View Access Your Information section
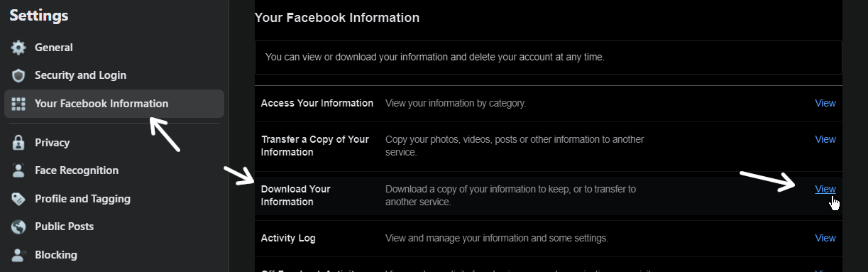Screen dimensions: 868x272 coord(825,103)
